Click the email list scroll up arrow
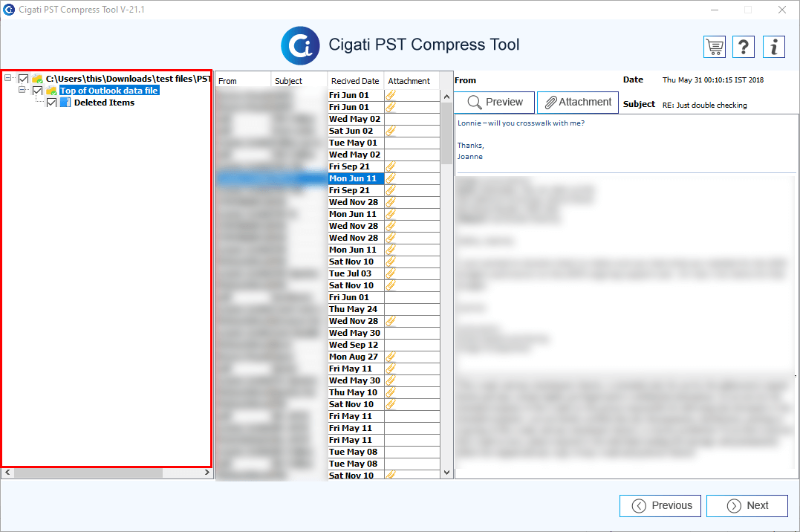The width and height of the screenshot is (800, 532). 447,97
